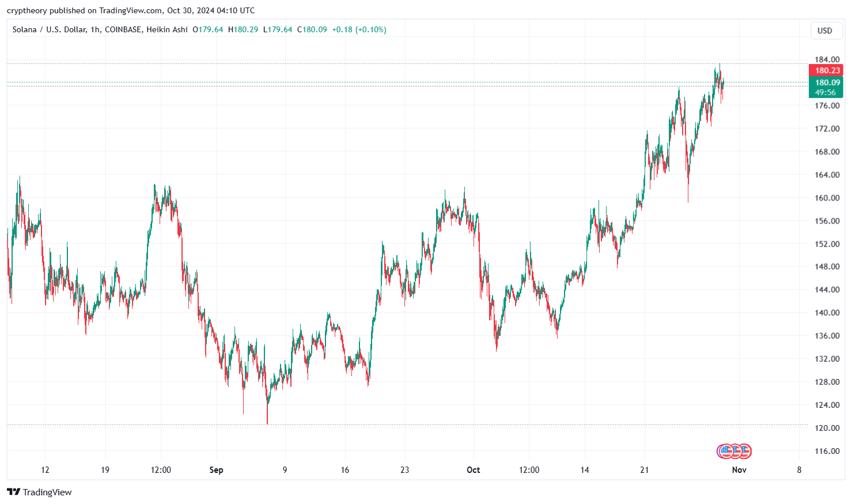Viewport: 852px width, 504px height.
Task: Click the green 180.09 current price label
Action: pos(826,82)
